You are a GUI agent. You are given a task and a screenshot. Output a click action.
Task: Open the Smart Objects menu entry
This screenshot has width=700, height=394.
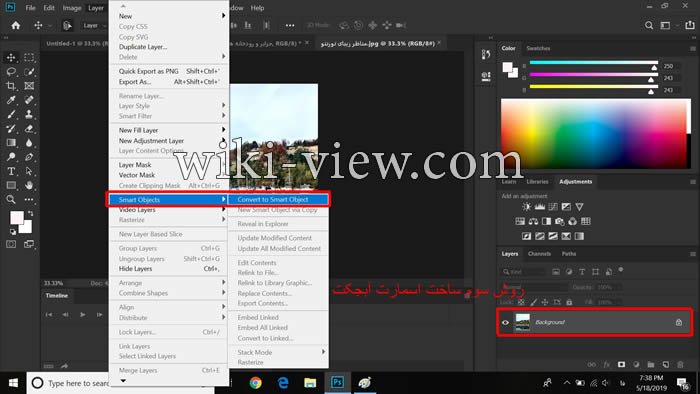[168, 199]
